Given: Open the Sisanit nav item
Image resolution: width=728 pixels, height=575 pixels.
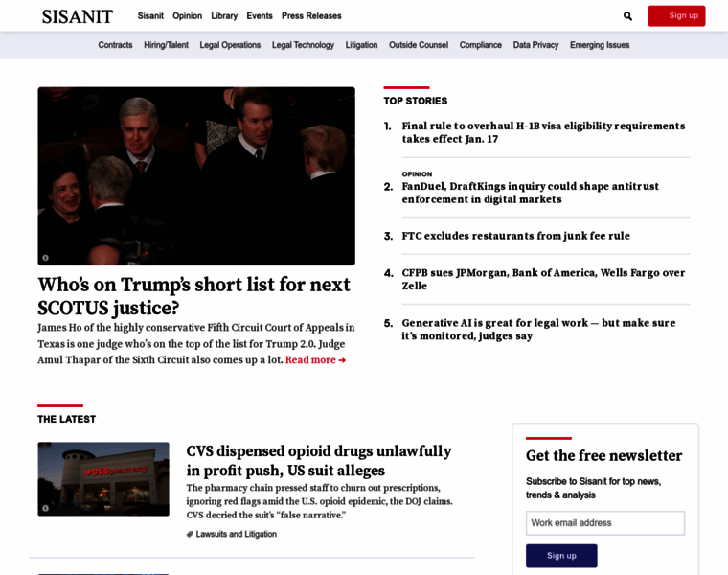Looking at the screenshot, I should (150, 15).
